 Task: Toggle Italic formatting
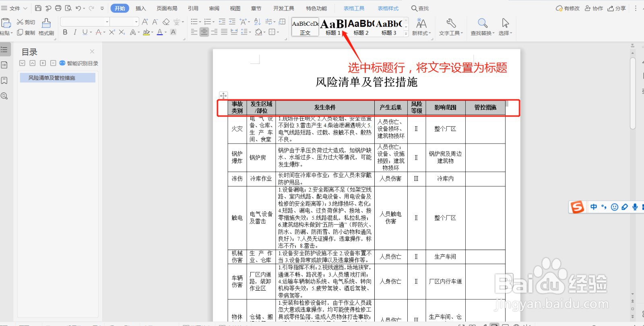click(75, 32)
